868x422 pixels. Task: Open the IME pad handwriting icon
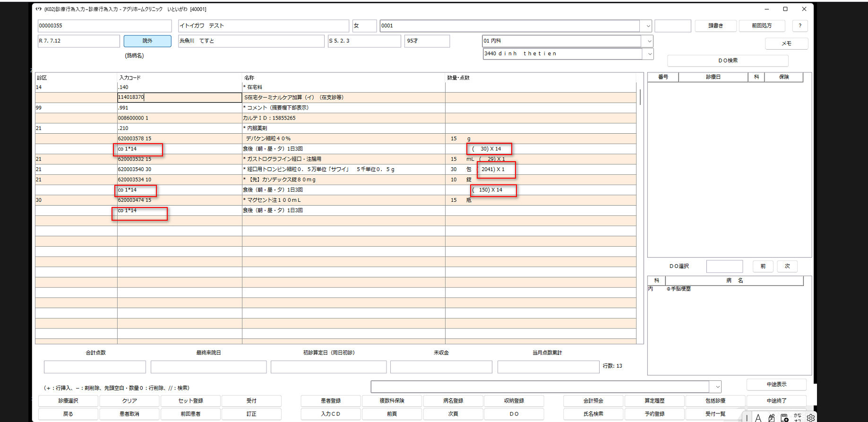point(771,418)
